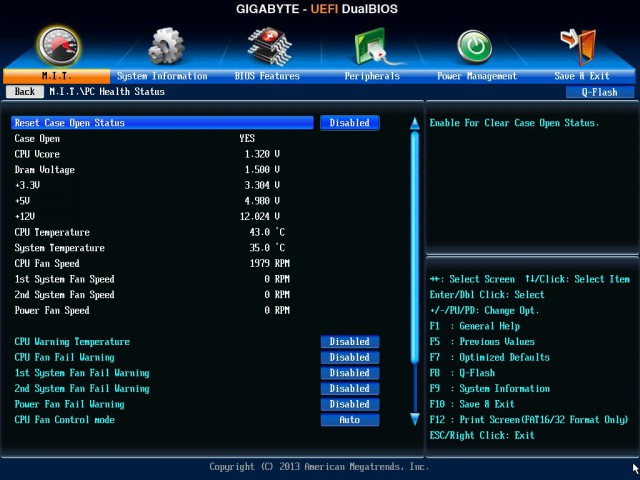Open the Power Management tab

[477, 76]
